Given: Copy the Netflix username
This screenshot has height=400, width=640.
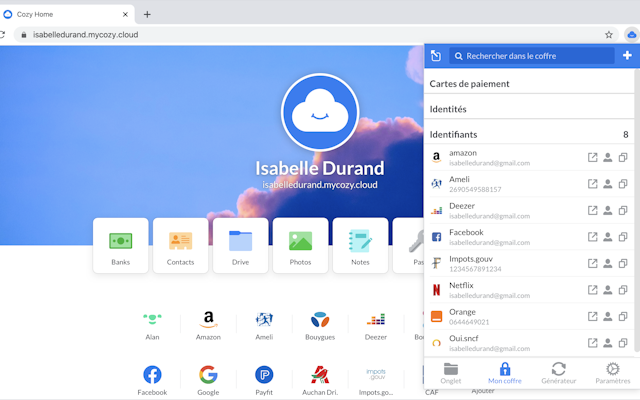Looking at the screenshot, I should pos(607,290).
